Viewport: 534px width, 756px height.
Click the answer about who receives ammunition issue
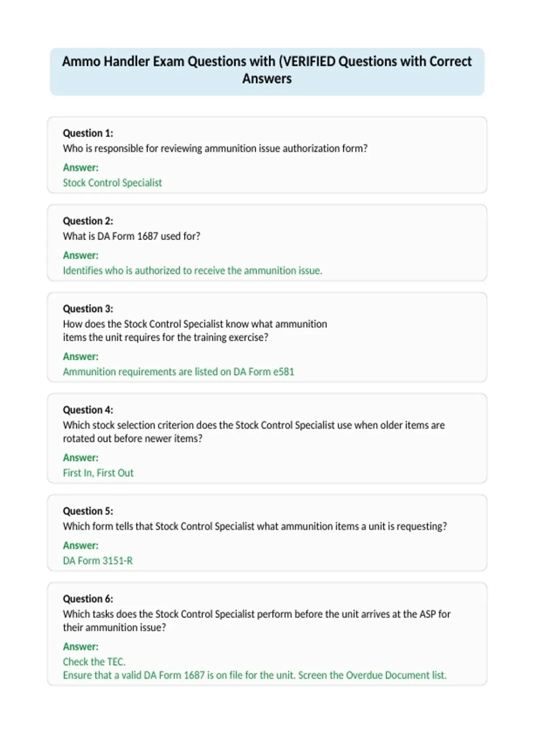192,270
